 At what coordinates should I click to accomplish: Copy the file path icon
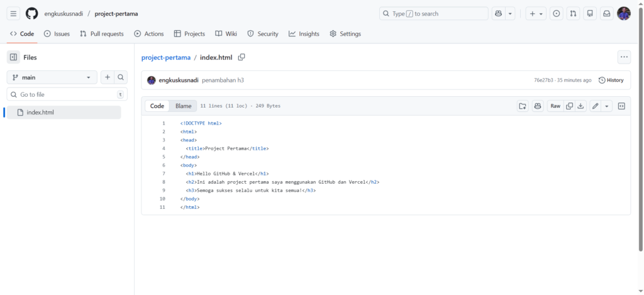click(x=241, y=57)
